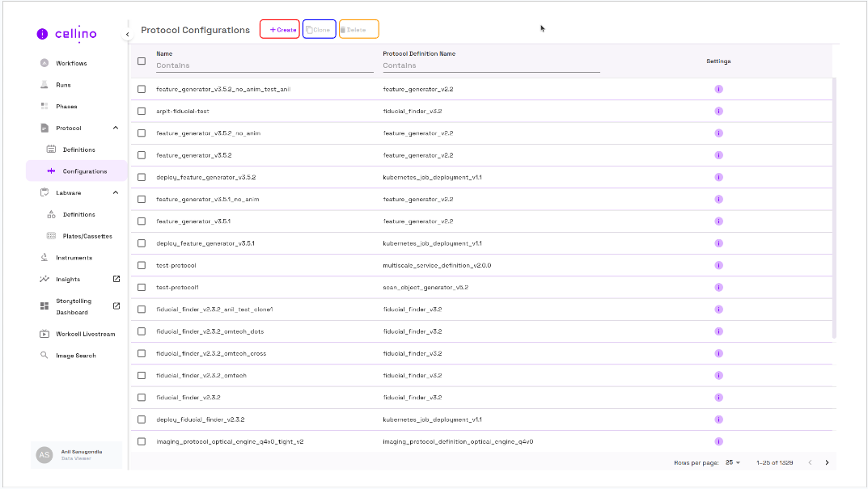Open Storytelling Dashboard external link icon

116,306
